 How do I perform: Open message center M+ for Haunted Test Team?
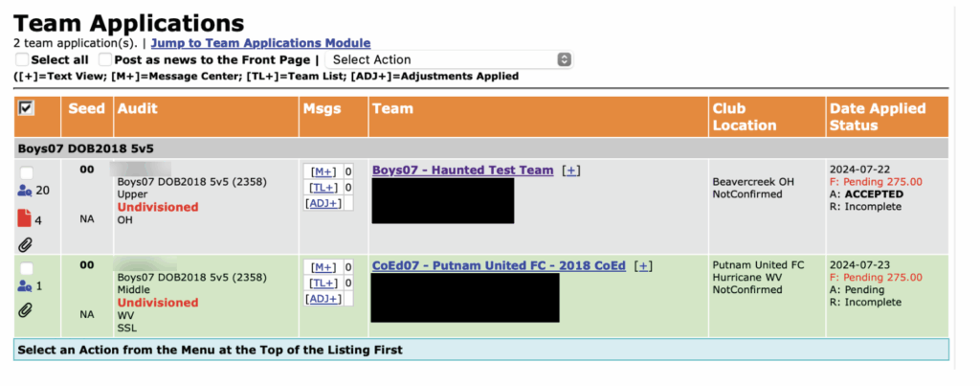tap(323, 171)
